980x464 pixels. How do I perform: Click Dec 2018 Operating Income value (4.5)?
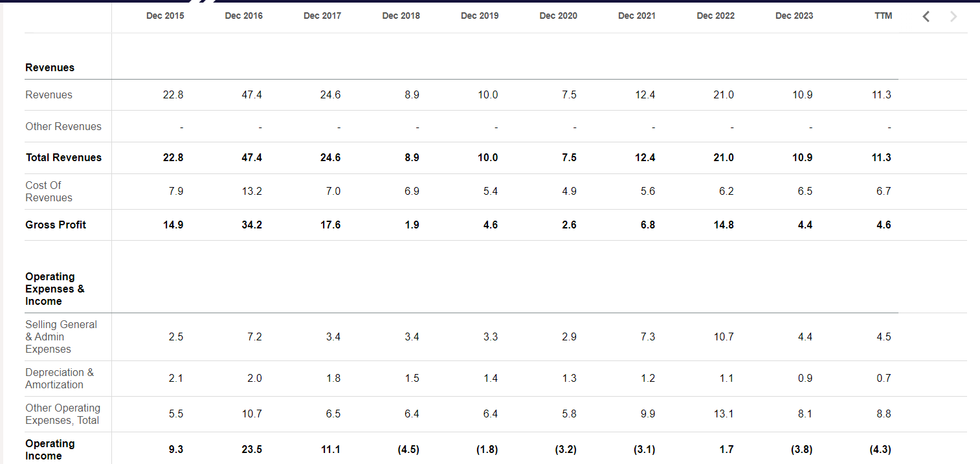tap(408, 450)
